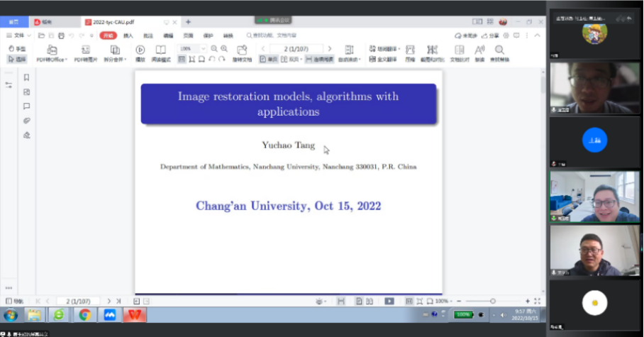Viewport: 644px width, 337px height.
Task: Open the Insert ribbon tab
Action: (x=128, y=35)
